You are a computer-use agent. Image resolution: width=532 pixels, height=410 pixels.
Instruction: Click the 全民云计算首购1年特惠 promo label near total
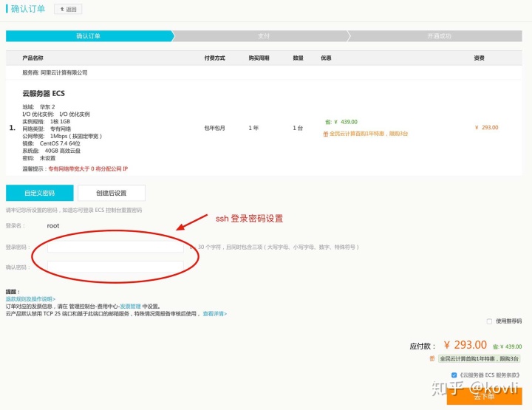point(479,359)
